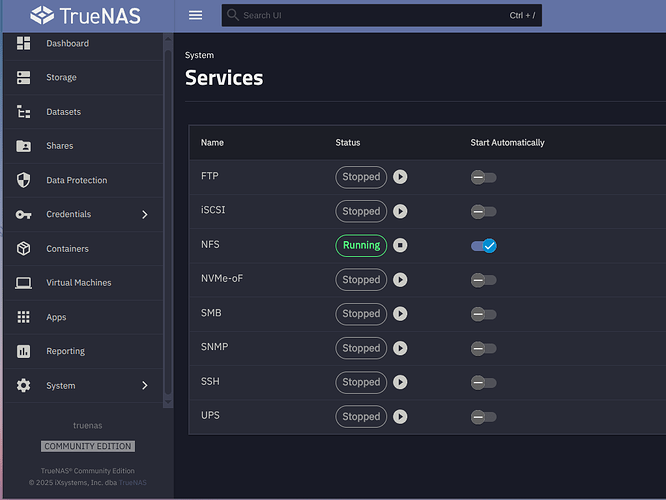
Task: Go to the Apps section
Action: (x=56, y=317)
